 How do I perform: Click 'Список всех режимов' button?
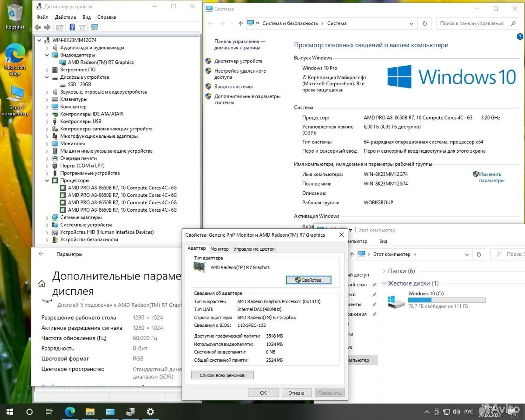(222, 375)
